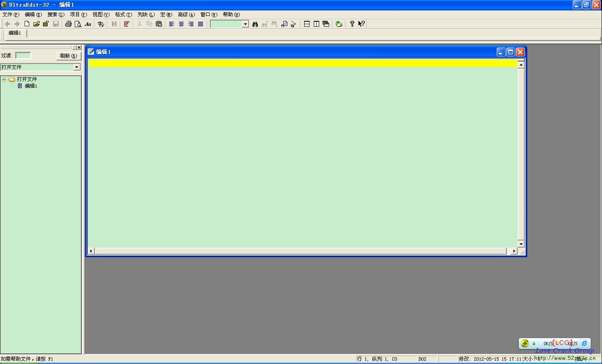Open the 打开文件 dropdown in side panel
Image resolution: width=602 pixels, height=364 pixels.
tap(76, 67)
